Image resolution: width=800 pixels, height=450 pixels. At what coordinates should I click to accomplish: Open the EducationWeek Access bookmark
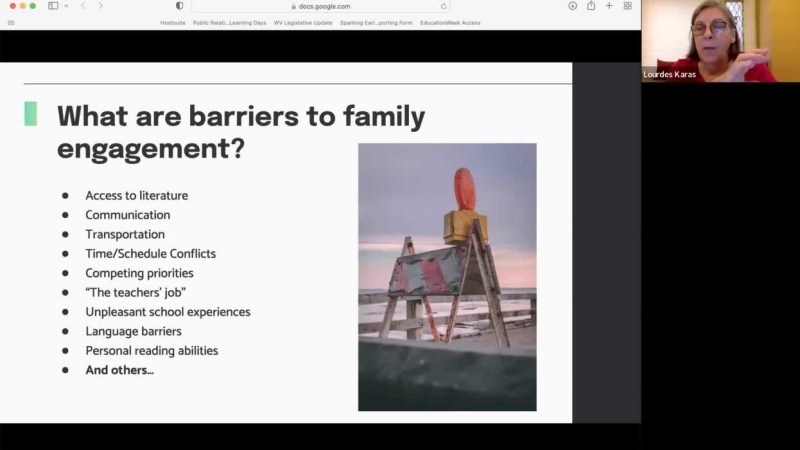[451, 22]
